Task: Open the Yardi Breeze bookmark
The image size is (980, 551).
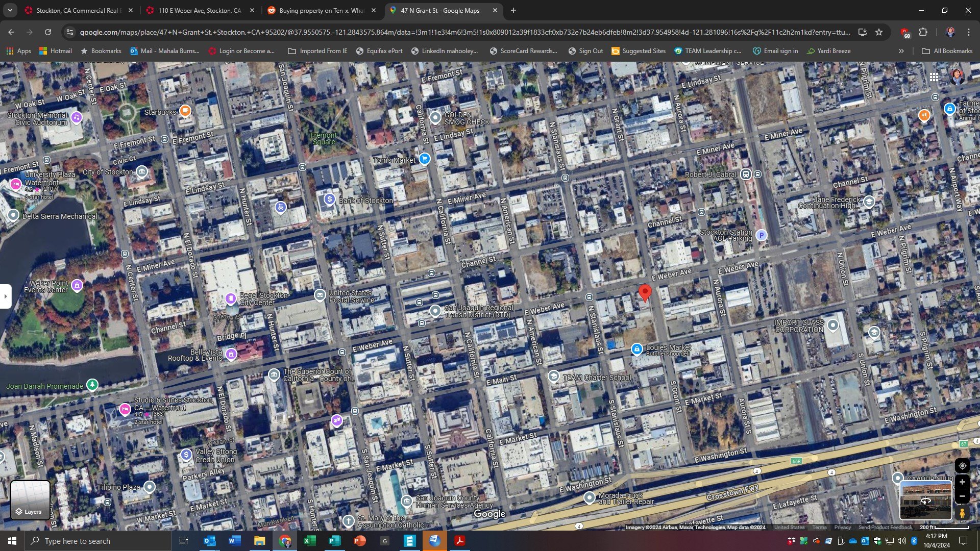Action: pos(828,51)
